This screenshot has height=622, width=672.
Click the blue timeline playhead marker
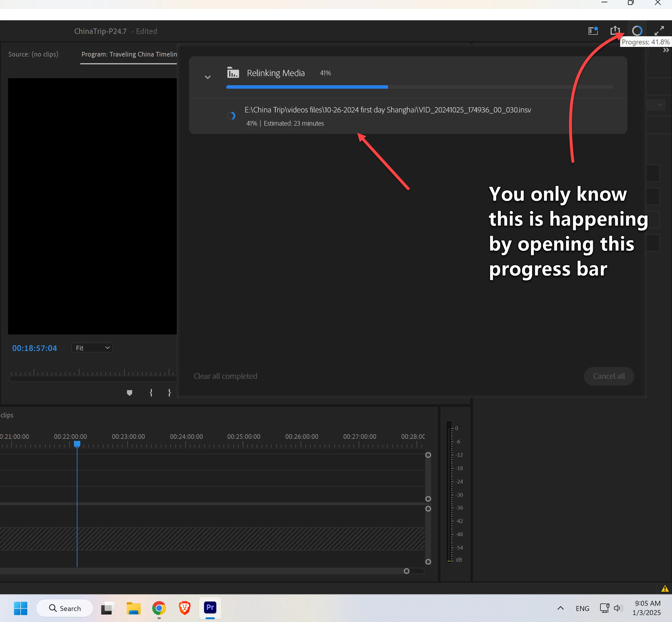coord(77,444)
